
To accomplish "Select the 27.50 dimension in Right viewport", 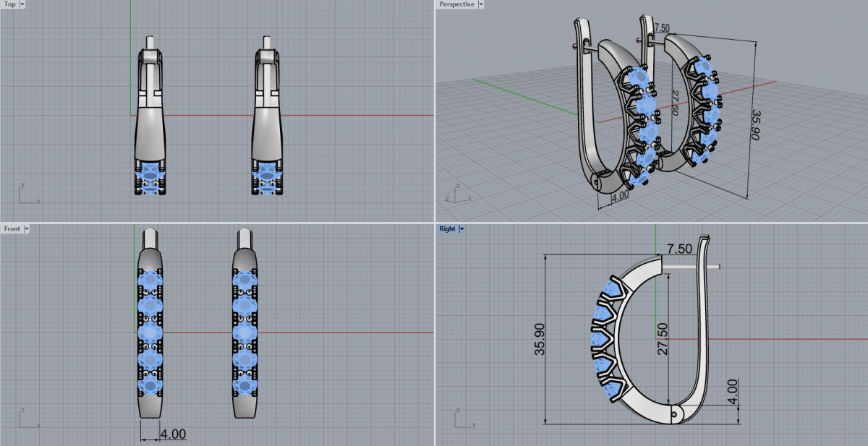I will tap(662, 339).
